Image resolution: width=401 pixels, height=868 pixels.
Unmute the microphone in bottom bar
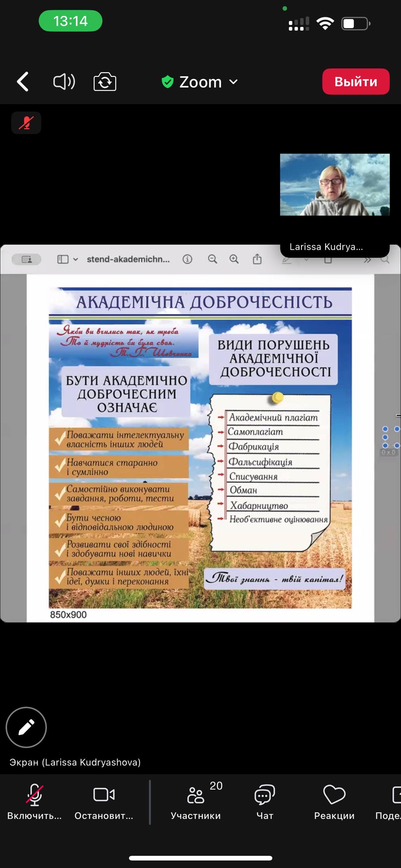point(34,802)
